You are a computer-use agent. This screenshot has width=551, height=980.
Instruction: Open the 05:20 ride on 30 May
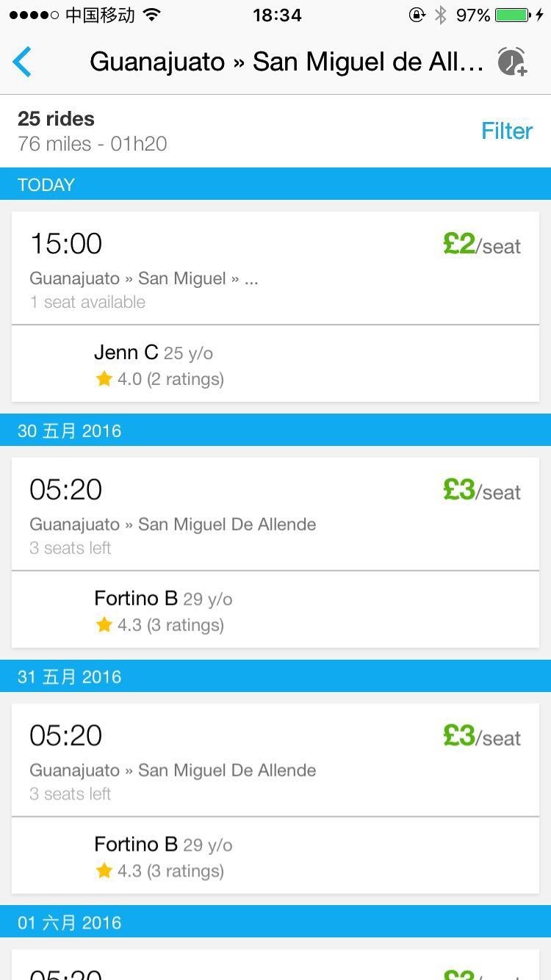click(220, 514)
